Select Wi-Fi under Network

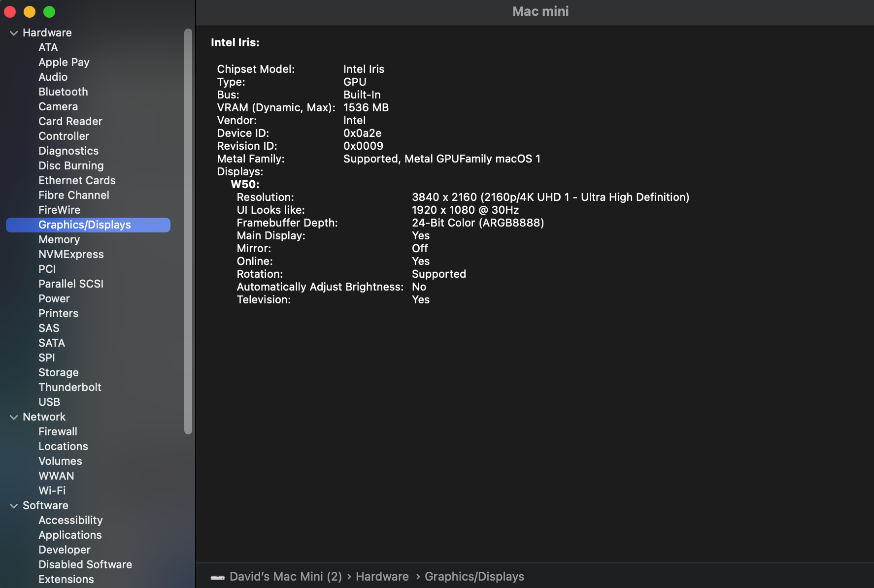point(52,491)
